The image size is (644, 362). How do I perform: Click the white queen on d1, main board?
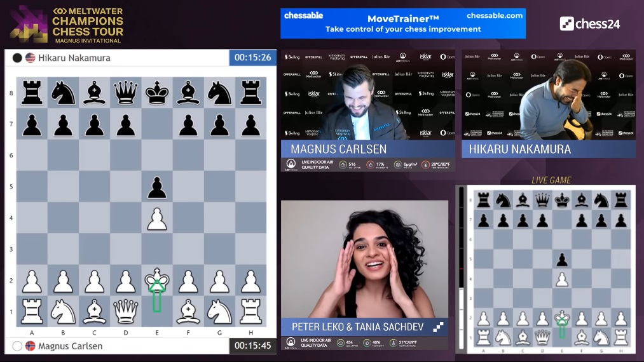pos(125,312)
